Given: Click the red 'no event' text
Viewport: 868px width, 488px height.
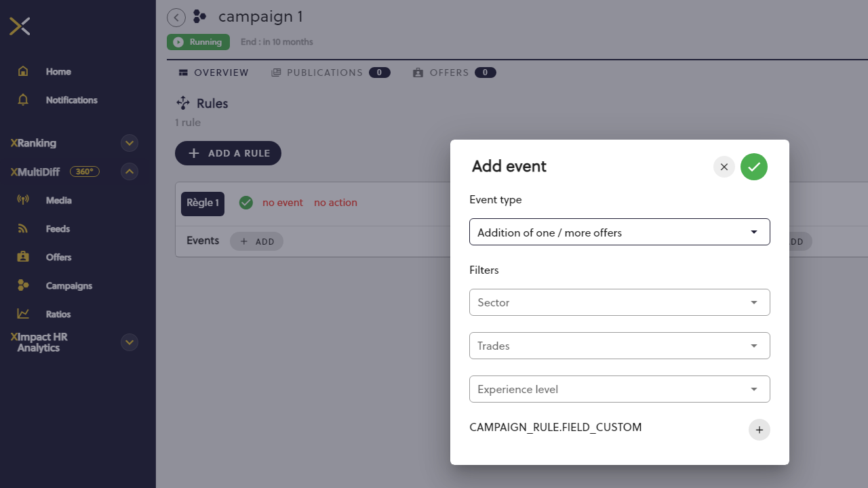Looking at the screenshot, I should click(x=283, y=203).
